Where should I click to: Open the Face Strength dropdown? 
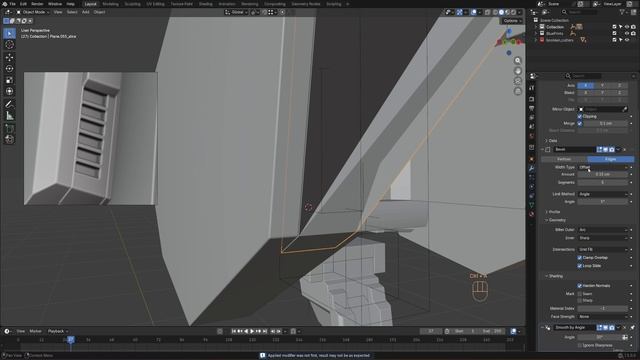(602, 317)
